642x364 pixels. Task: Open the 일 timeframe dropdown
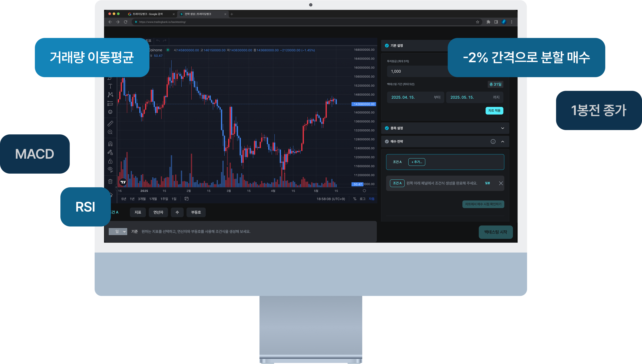pyautogui.click(x=118, y=231)
